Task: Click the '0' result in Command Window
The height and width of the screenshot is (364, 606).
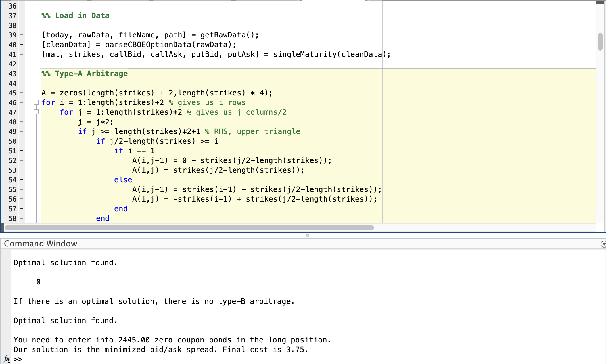Action: tap(39, 282)
